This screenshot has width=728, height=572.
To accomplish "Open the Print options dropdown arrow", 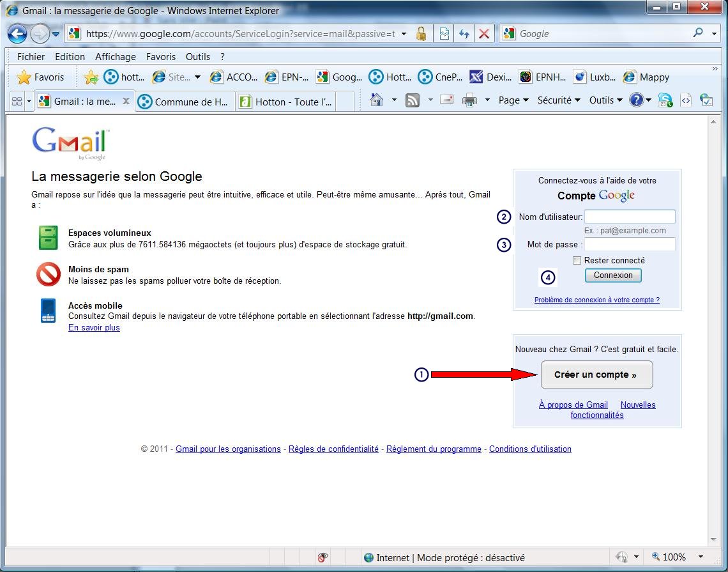I will (x=487, y=100).
